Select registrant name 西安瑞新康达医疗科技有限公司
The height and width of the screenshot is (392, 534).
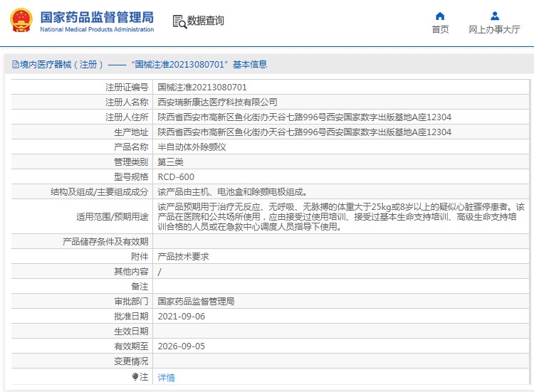coord(217,102)
